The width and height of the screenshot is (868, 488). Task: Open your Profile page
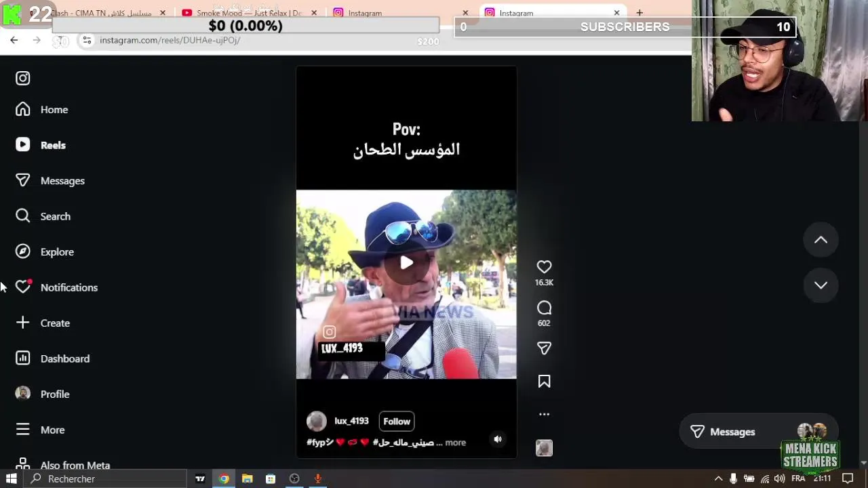[x=43, y=394]
